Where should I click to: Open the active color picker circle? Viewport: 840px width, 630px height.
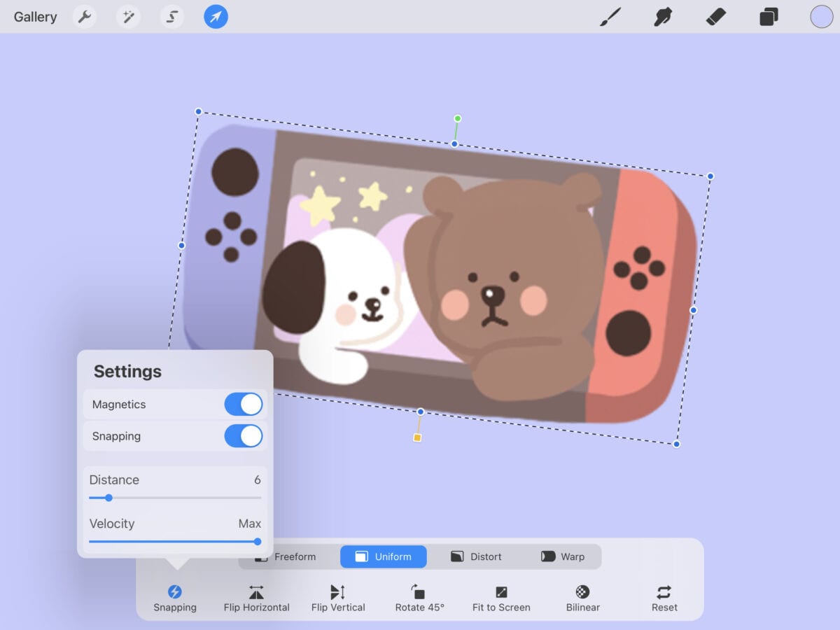click(x=821, y=17)
